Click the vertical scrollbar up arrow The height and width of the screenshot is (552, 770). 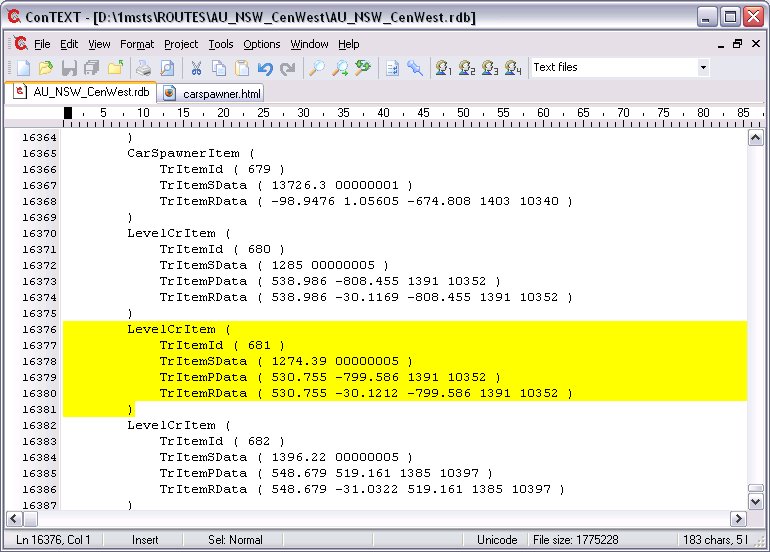[x=755, y=138]
